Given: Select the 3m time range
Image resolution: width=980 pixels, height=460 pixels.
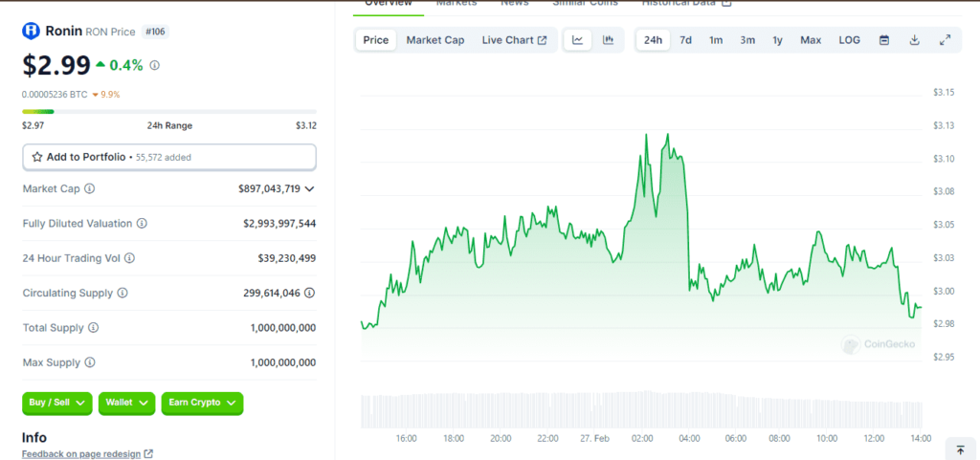Looking at the screenshot, I should click(747, 40).
